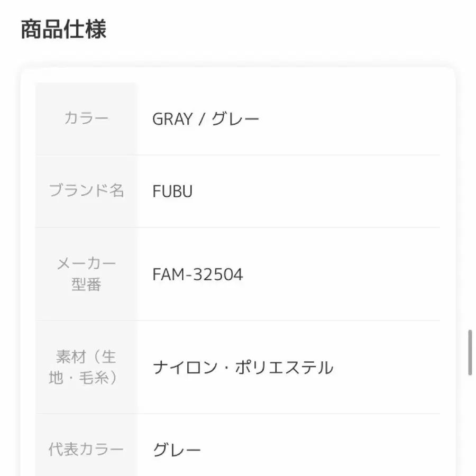This screenshot has width=476, height=476.
Task: Click the 型番 text under メーカー
Action: coord(86,285)
